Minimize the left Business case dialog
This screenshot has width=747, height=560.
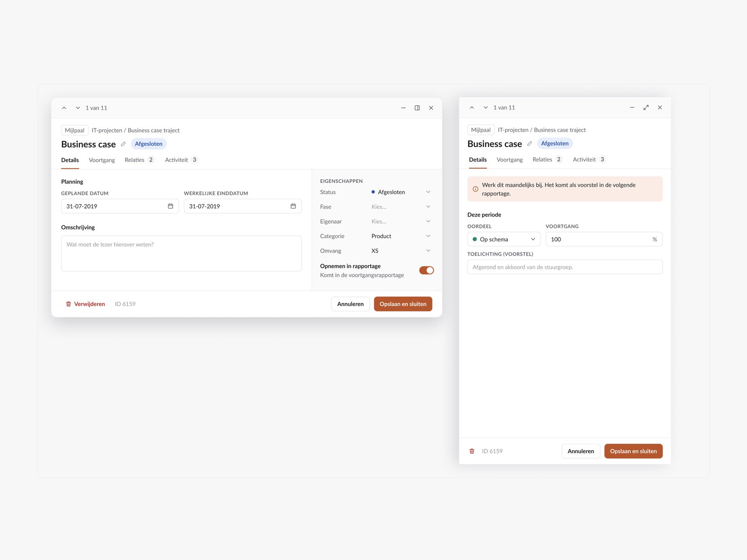pos(403,108)
